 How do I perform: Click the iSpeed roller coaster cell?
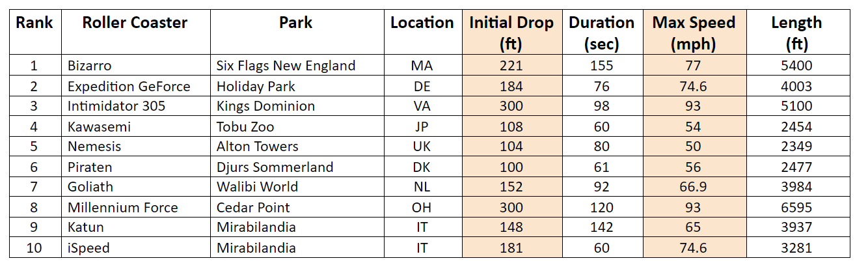[x=88, y=248]
